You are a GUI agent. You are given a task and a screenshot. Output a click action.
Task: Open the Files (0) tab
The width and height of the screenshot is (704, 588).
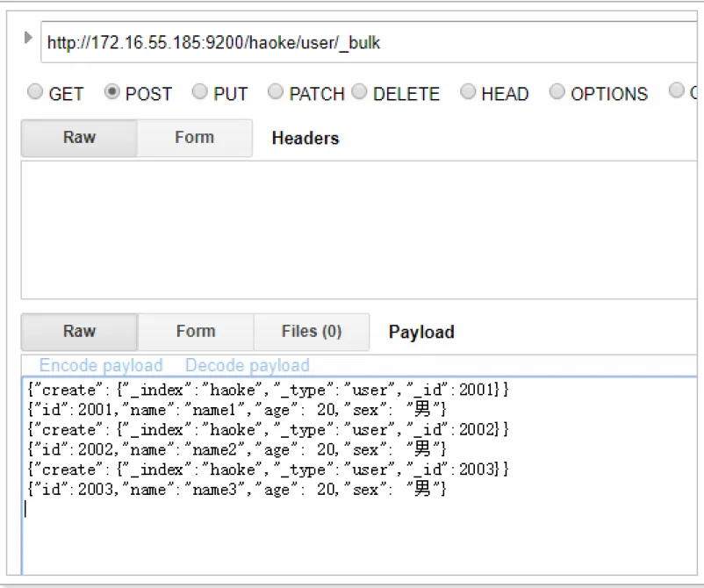312,332
